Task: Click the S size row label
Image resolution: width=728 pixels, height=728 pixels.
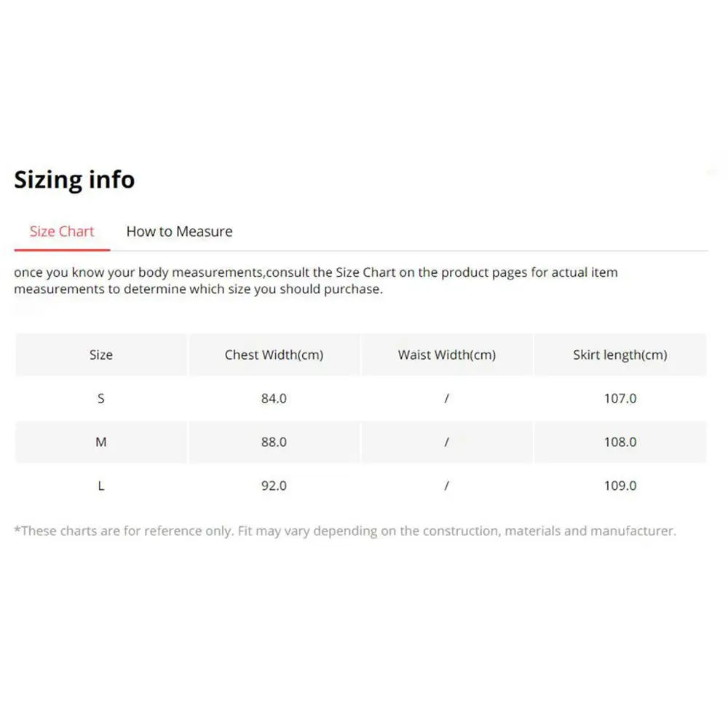Action: pyautogui.click(x=100, y=398)
